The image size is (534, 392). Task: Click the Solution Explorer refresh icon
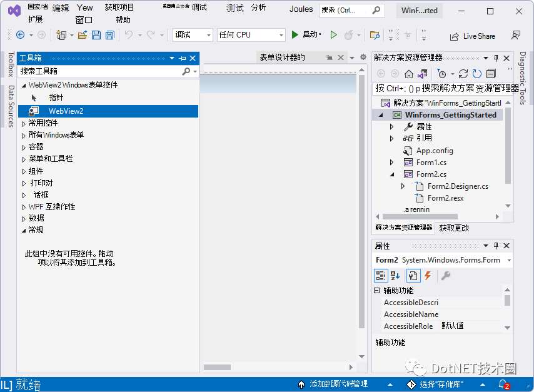[477, 74]
